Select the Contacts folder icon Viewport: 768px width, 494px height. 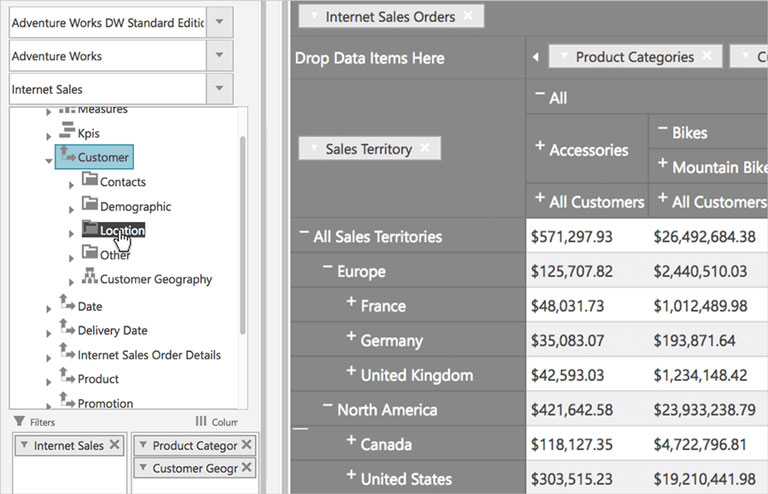pos(89,181)
